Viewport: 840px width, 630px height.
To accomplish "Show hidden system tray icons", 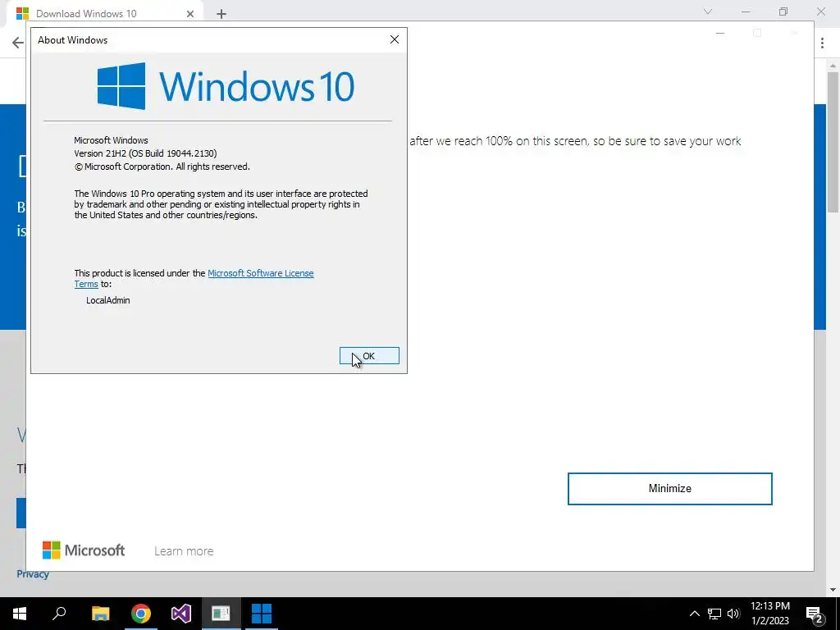I will pyautogui.click(x=694, y=614).
